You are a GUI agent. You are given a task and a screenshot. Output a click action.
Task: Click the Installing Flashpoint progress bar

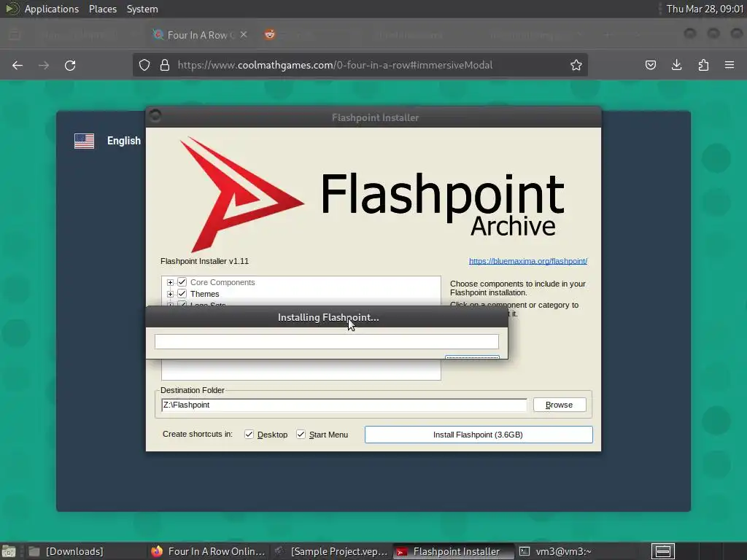pos(326,341)
